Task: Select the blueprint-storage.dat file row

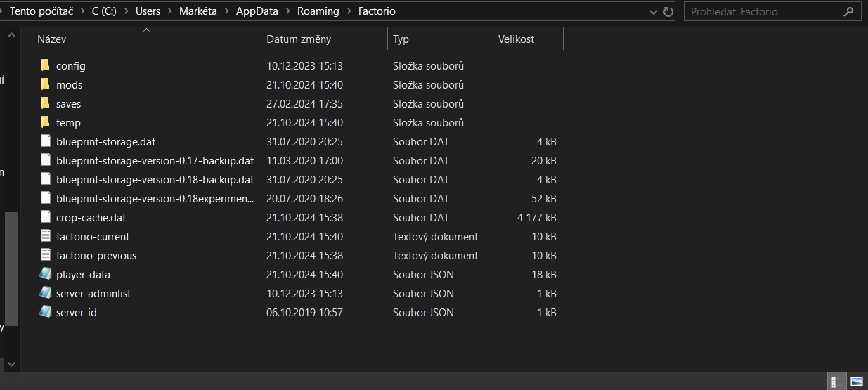Action: tap(299, 141)
